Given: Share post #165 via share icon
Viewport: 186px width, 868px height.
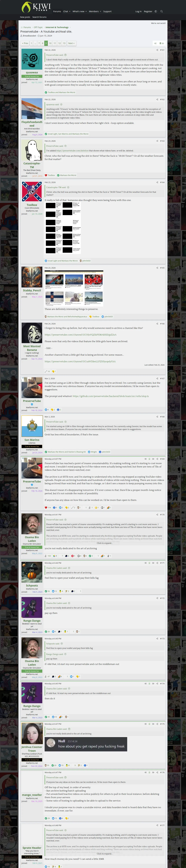Looking at the screenshot, I should [157, 268].
